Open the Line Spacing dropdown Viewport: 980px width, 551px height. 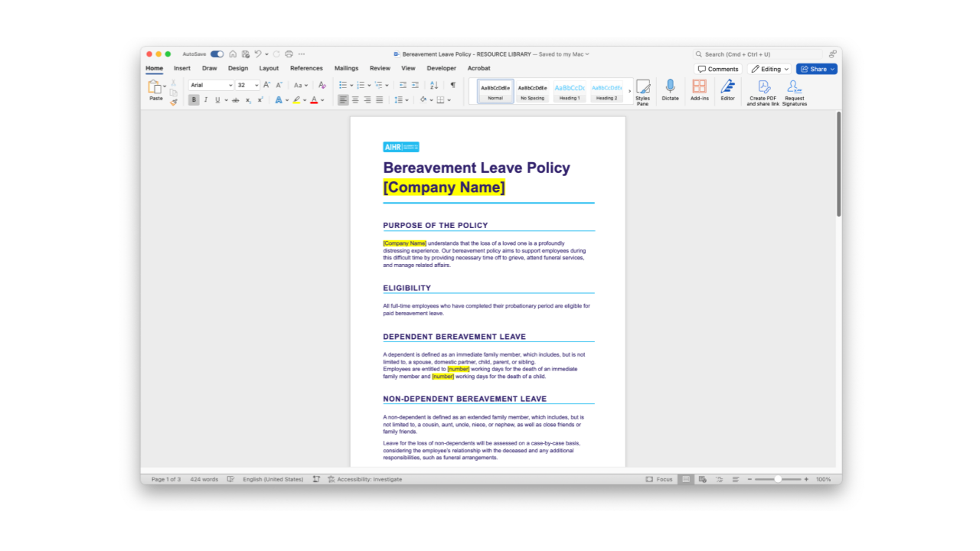click(x=401, y=100)
